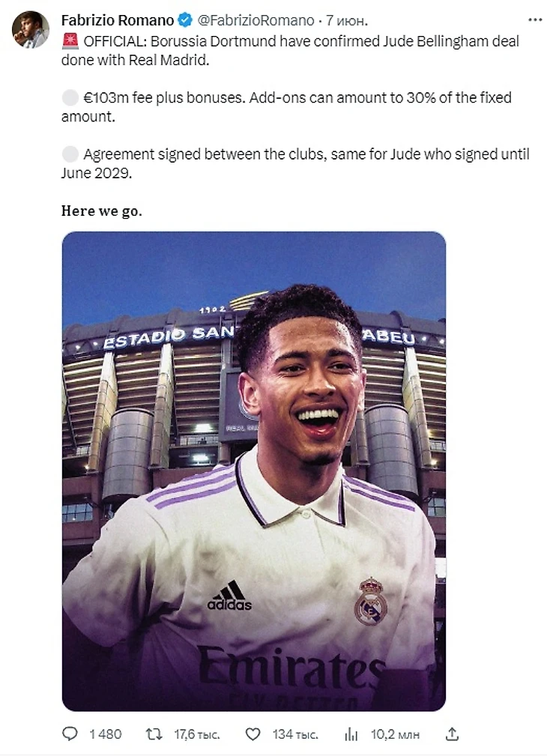Click the 'Here we go.' tweet text
Screen dimensions: 547x756
coord(102,211)
